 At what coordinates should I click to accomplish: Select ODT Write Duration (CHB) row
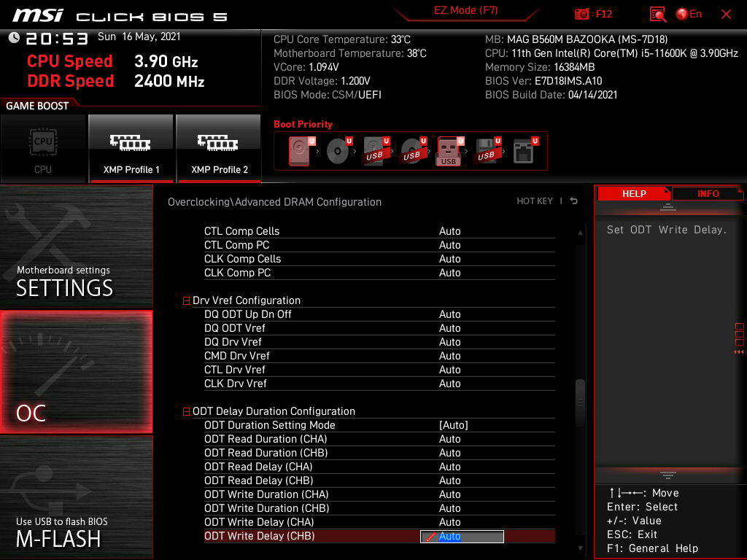(x=379, y=508)
